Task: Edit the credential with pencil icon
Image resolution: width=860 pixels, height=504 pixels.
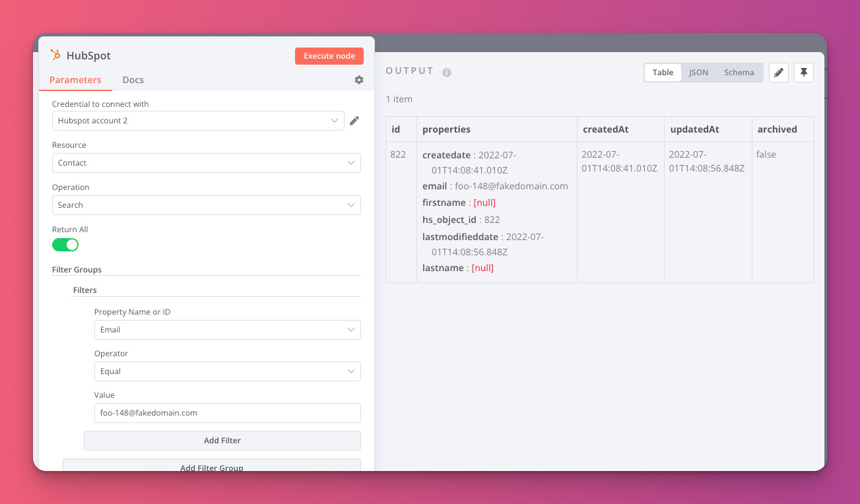Action: (x=354, y=121)
